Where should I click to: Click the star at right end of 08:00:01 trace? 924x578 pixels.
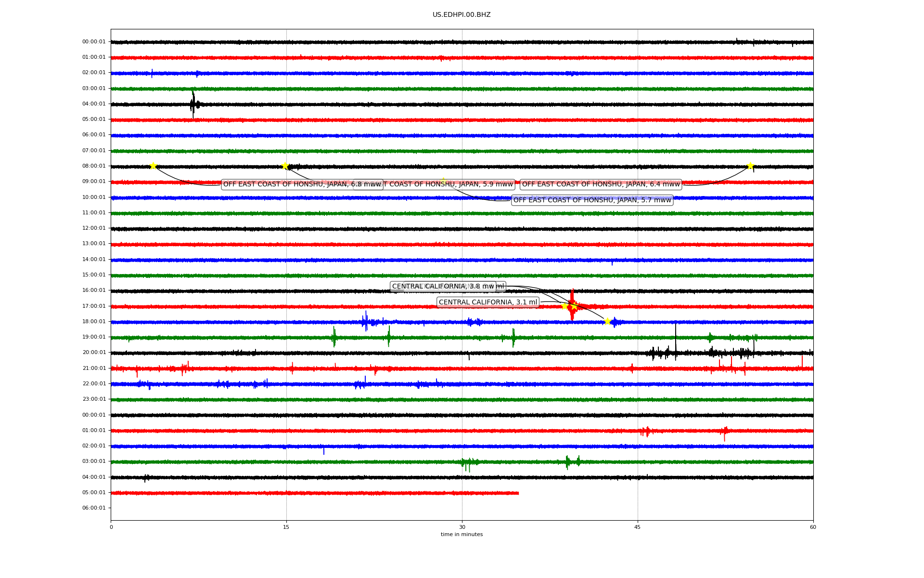coord(750,166)
